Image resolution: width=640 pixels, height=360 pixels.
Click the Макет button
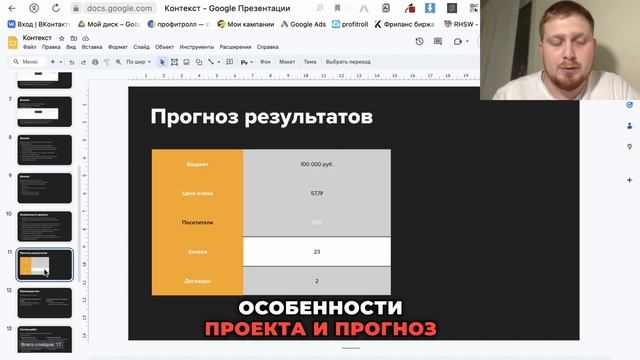287,62
